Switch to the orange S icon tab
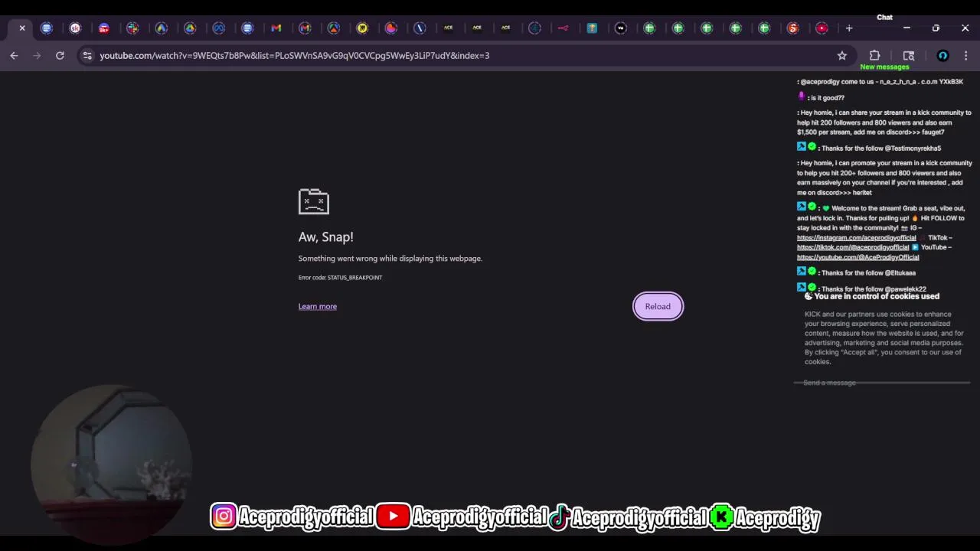980x551 pixels. [x=793, y=28]
